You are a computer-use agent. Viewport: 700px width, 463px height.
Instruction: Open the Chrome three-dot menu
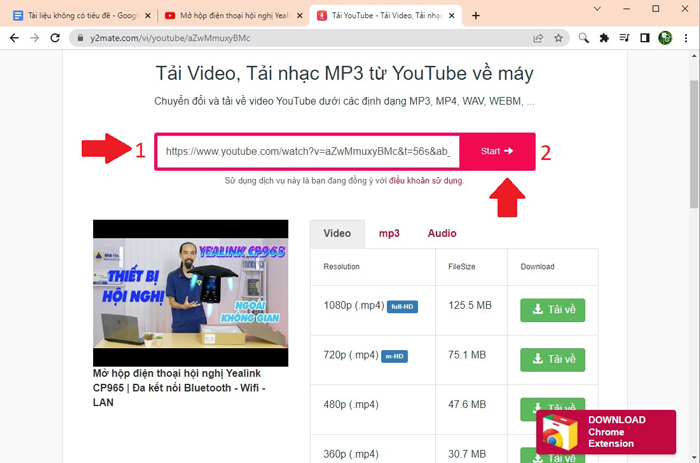pyautogui.click(x=686, y=38)
